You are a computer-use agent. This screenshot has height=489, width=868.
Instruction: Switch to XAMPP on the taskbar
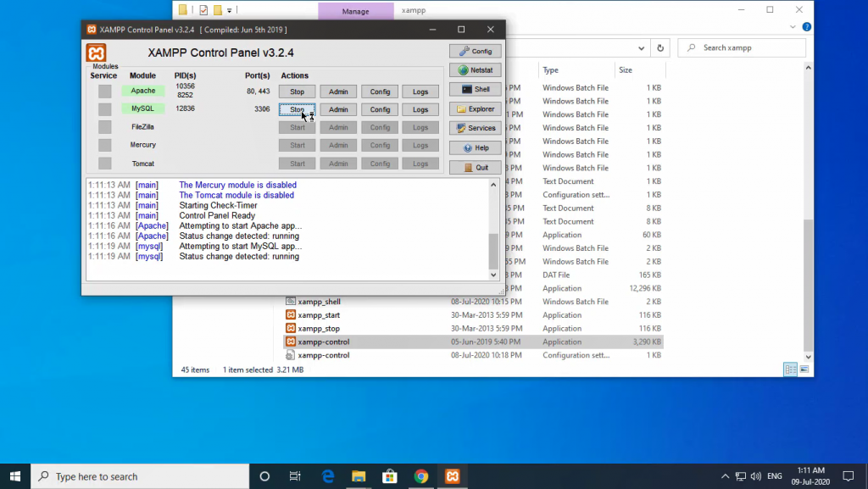(453, 476)
